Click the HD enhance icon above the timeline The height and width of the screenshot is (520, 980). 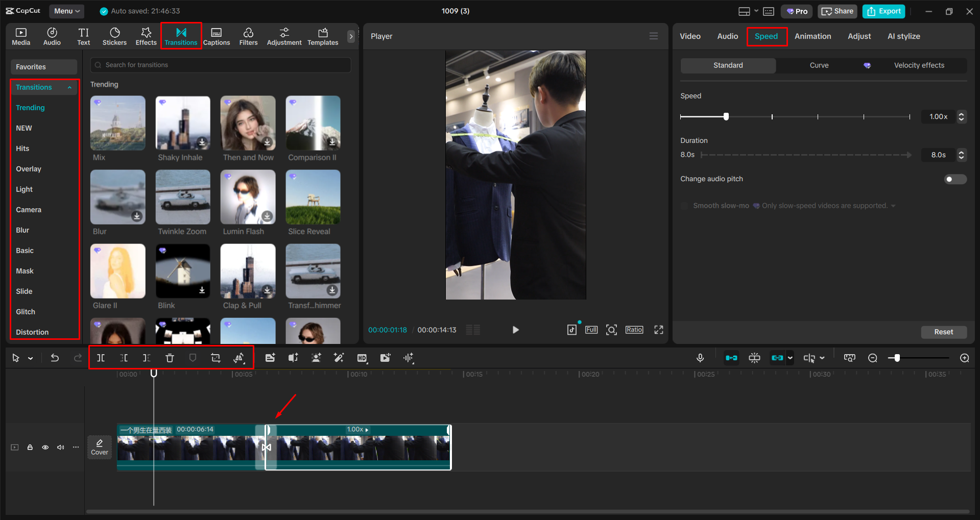tap(362, 358)
